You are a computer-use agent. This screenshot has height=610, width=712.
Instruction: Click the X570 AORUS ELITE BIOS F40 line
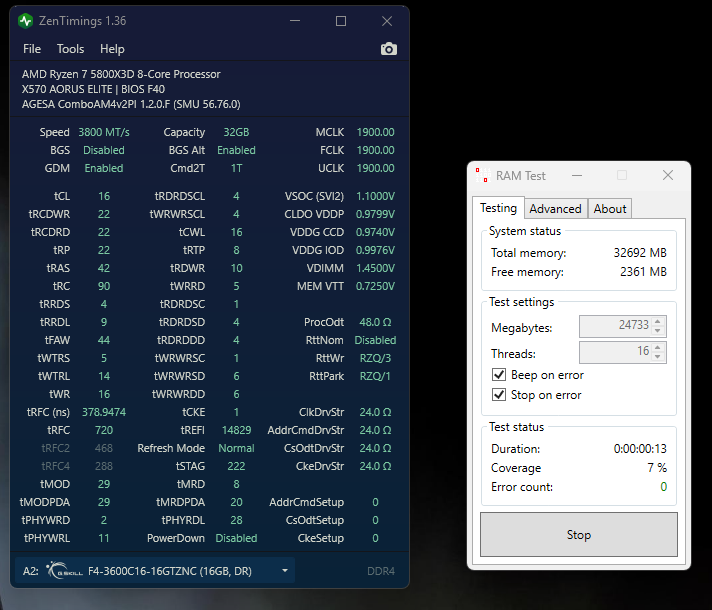point(93,89)
